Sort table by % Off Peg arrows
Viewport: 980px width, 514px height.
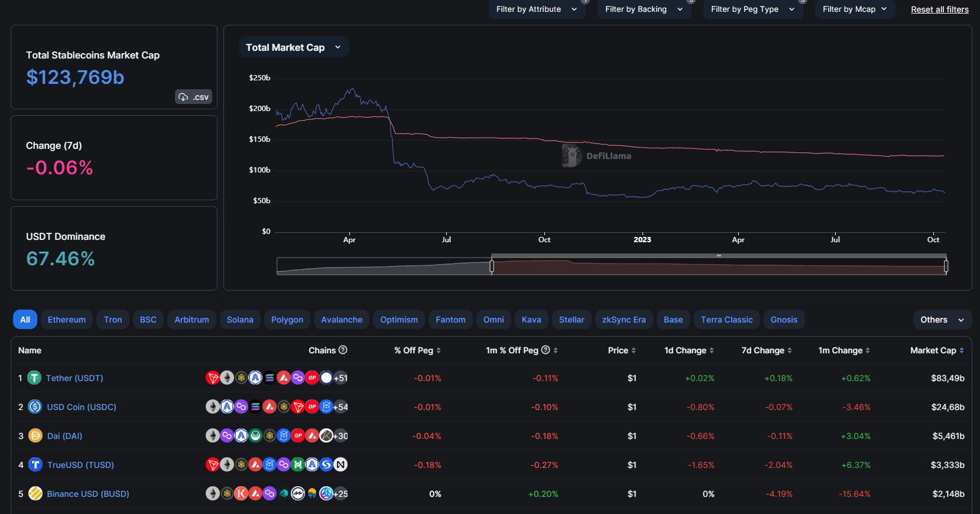pyautogui.click(x=439, y=350)
